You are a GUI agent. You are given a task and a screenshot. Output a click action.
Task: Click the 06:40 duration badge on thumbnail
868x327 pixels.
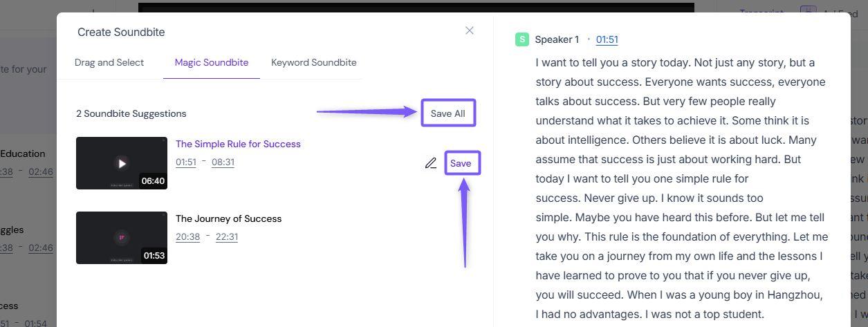point(152,180)
